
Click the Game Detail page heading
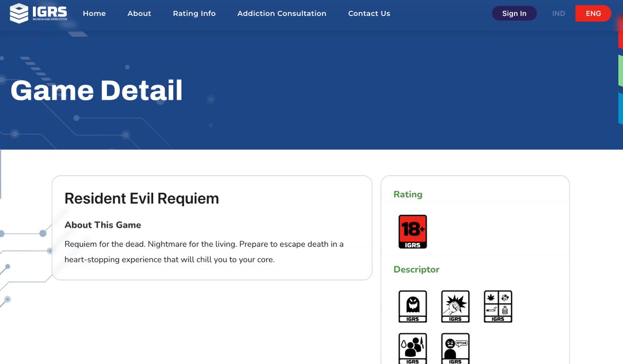97,90
